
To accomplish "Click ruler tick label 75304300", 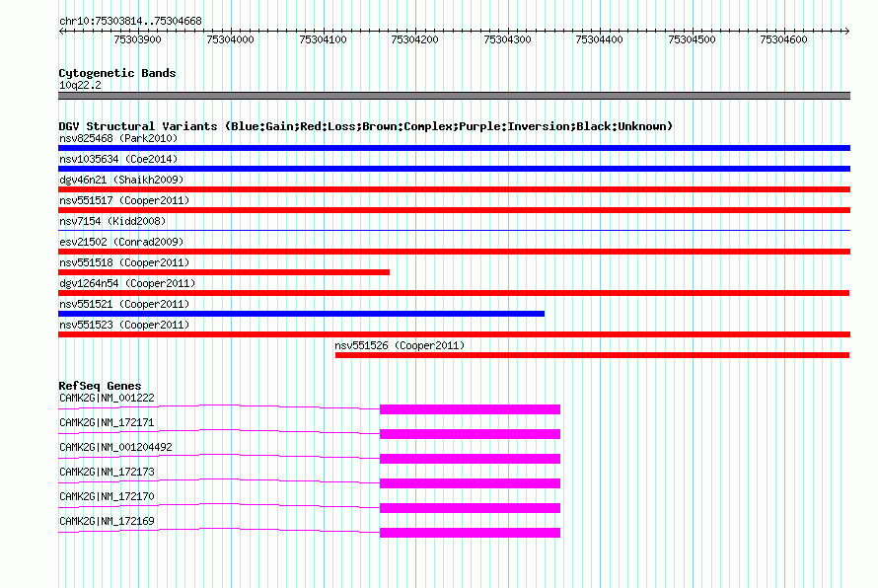I will pos(507,39).
